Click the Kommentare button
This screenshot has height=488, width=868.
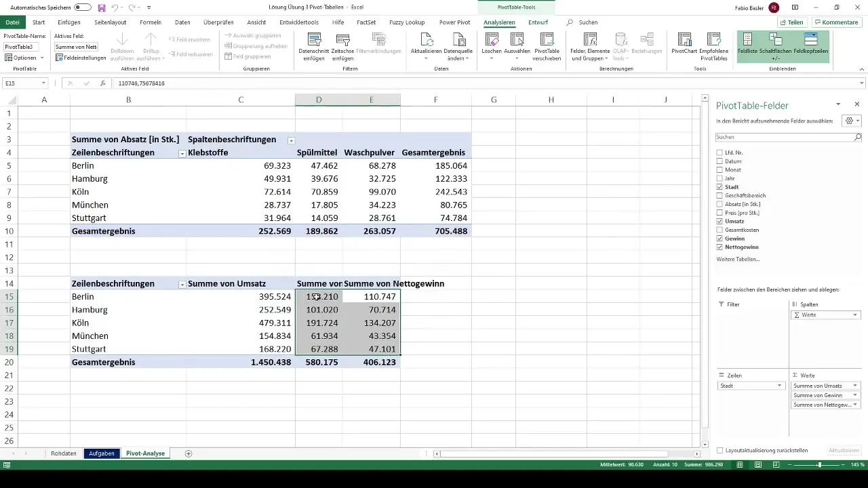[x=837, y=22]
